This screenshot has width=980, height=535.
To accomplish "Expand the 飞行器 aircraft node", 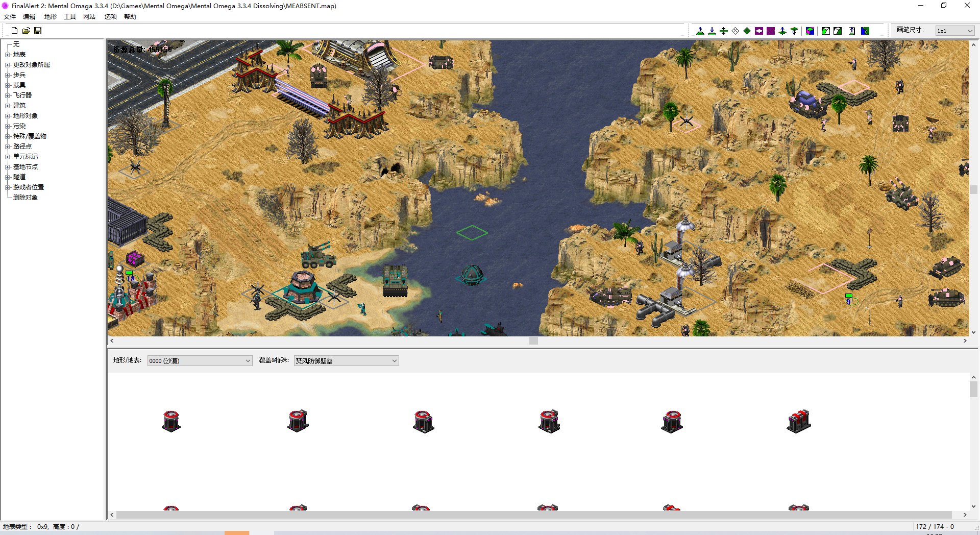I will [8, 95].
